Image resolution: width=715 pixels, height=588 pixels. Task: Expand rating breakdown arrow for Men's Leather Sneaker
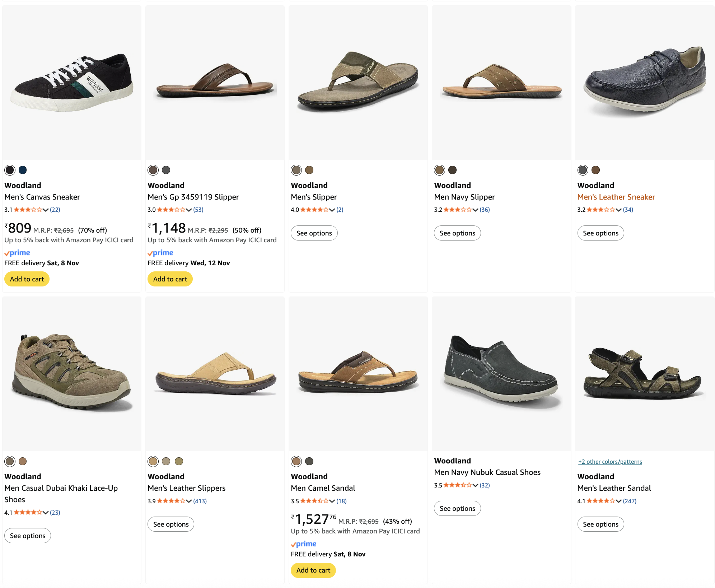tap(618, 210)
